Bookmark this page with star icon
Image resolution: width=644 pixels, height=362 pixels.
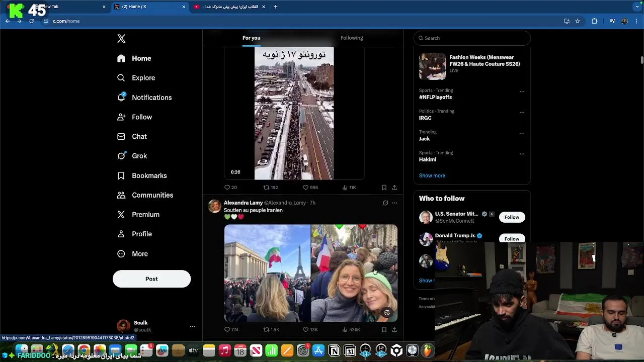(x=578, y=21)
